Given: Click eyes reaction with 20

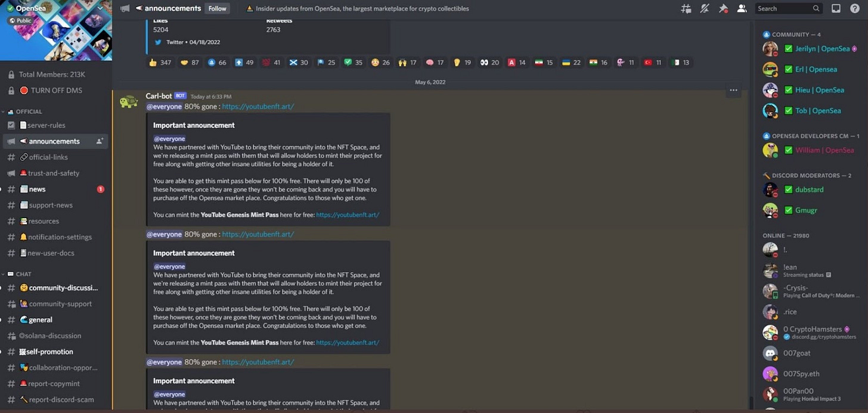Looking at the screenshot, I should point(489,63).
